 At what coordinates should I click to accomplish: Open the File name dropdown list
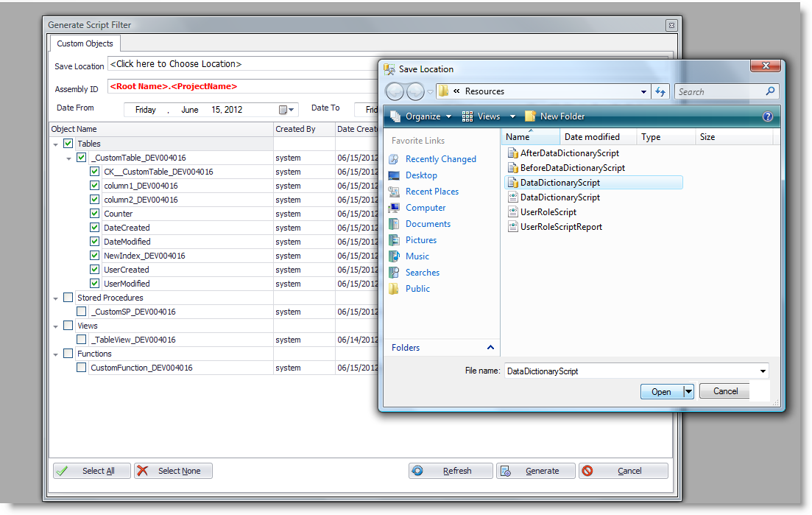pos(763,371)
